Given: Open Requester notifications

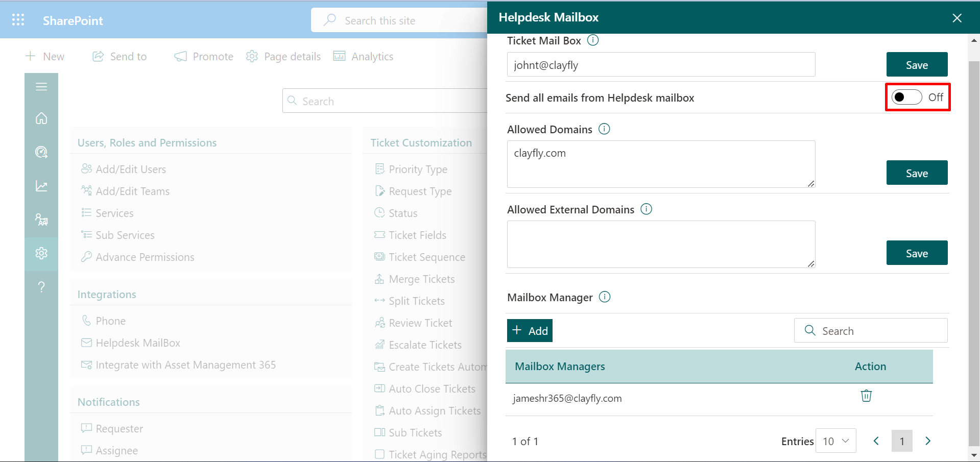Looking at the screenshot, I should coord(112,428).
